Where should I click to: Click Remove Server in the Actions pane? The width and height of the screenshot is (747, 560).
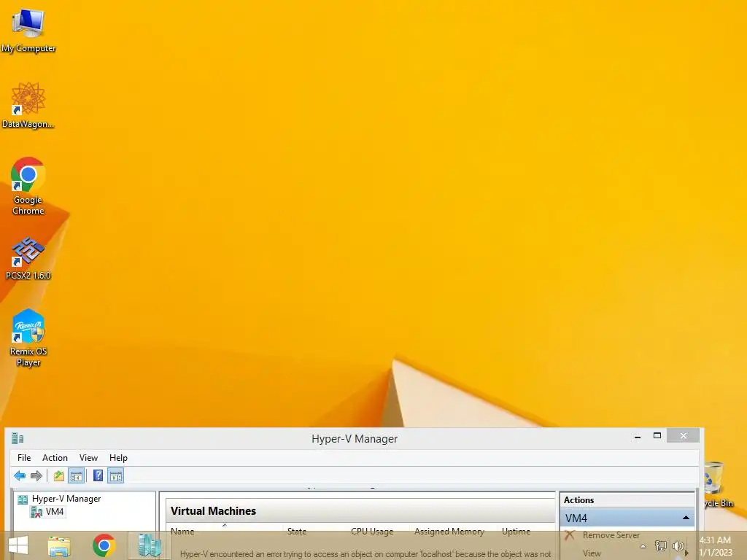(611, 535)
